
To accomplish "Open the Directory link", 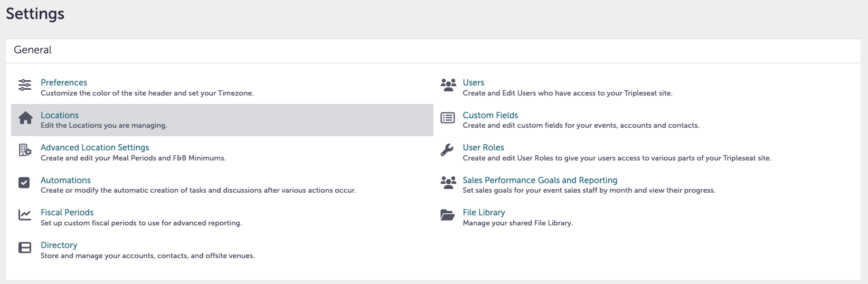I will [59, 245].
